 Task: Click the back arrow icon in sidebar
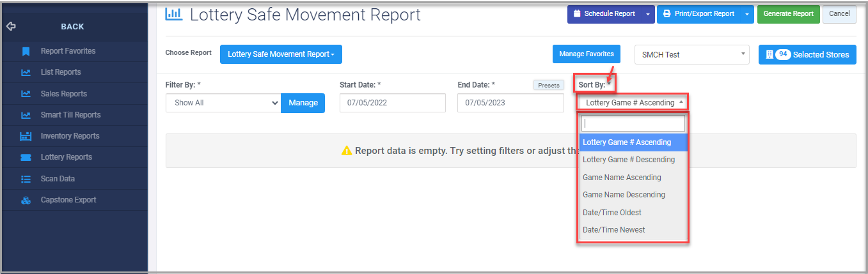pos(10,27)
